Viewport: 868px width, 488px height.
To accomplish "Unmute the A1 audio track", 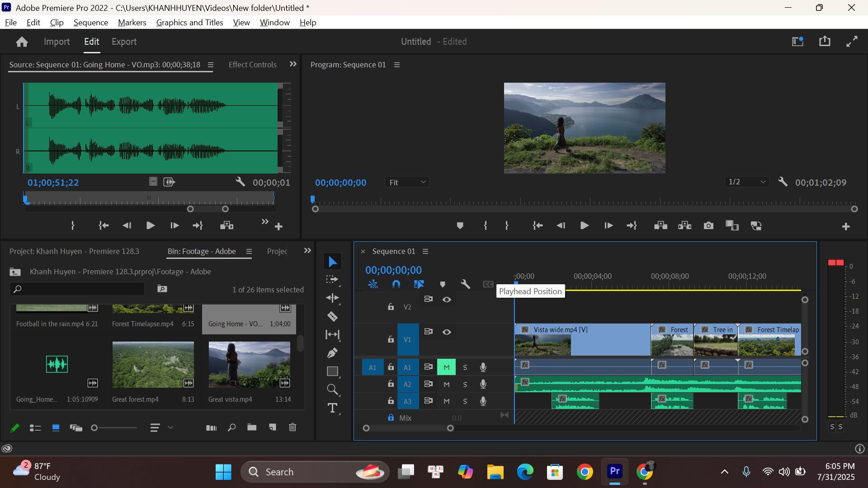I will [446, 367].
